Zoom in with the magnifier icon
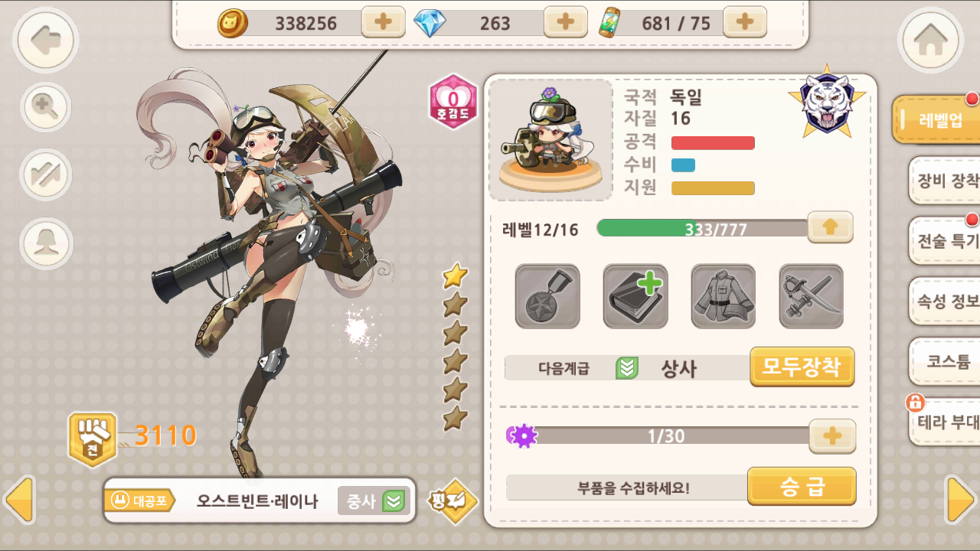Image resolution: width=980 pixels, height=551 pixels. pos(46,107)
